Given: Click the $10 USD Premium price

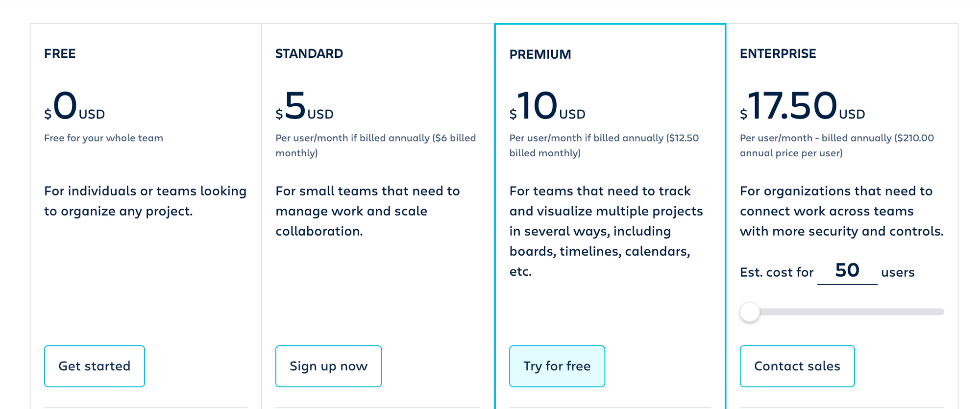Looking at the screenshot, I should (546, 107).
